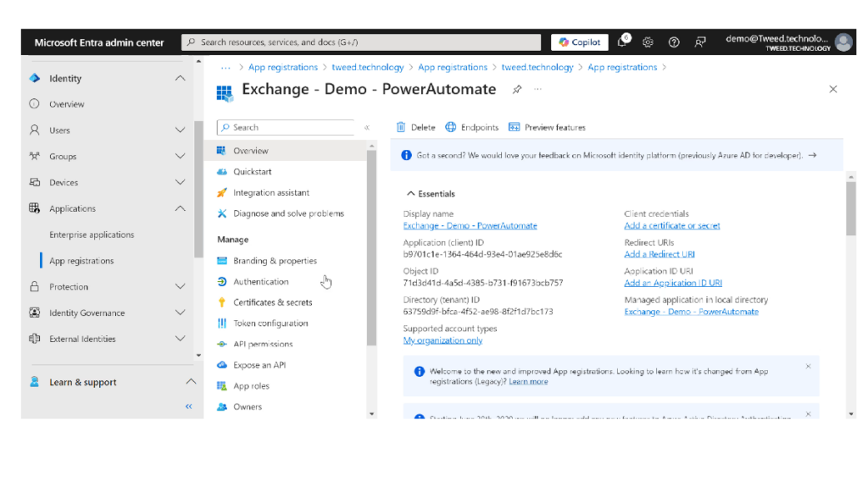
Task: Pin the Exchange - Demo - PowerAutomate app
Action: pos(516,89)
